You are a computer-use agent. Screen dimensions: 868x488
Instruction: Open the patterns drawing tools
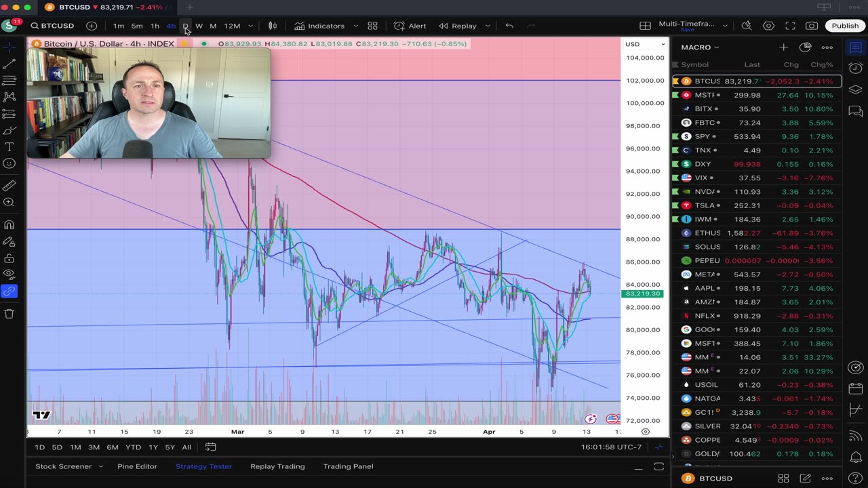point(9,97)
